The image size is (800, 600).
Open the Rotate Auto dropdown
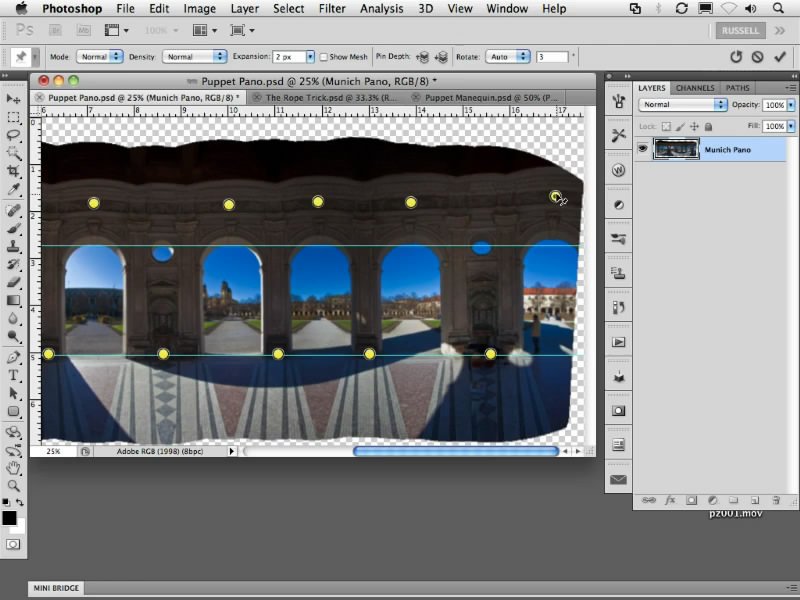[508, 57]
